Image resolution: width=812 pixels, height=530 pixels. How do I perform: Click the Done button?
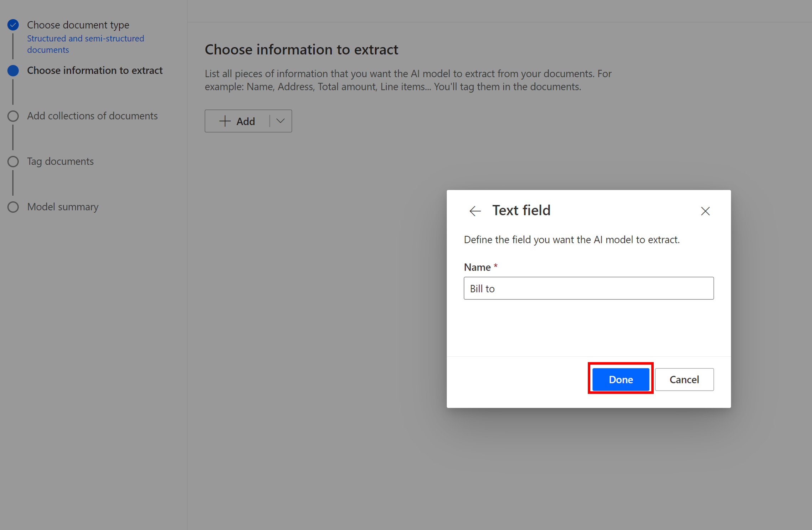click(620, 379)
